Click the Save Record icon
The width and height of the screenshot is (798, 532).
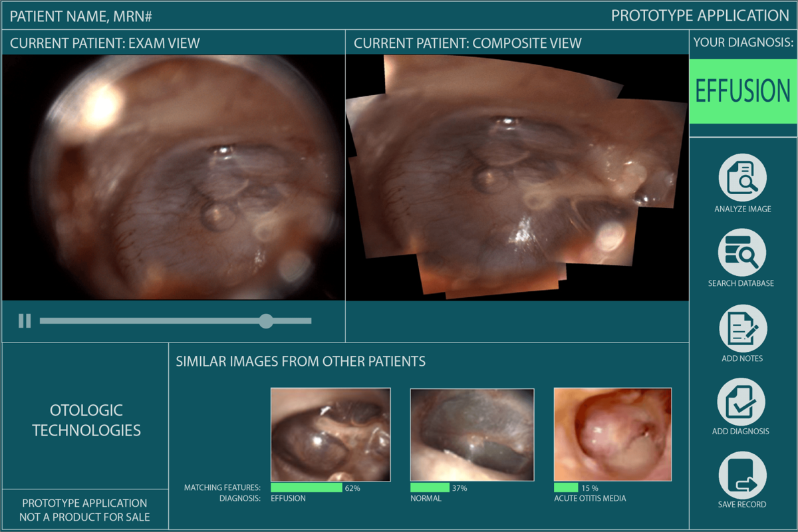[742, 475]
